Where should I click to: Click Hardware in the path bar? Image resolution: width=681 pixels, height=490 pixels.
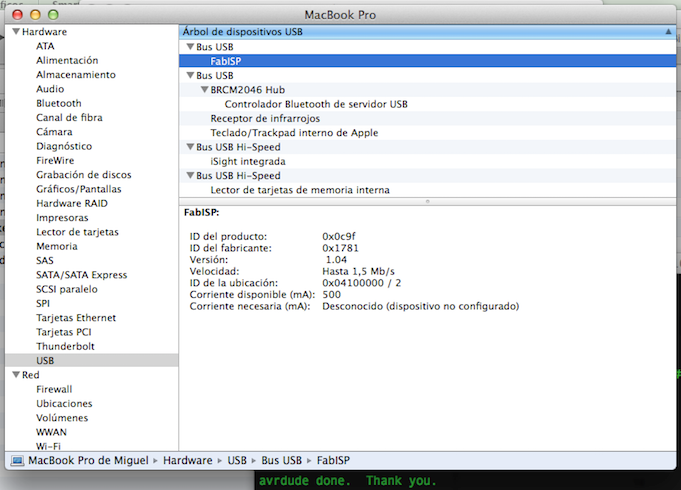point(188,460)
